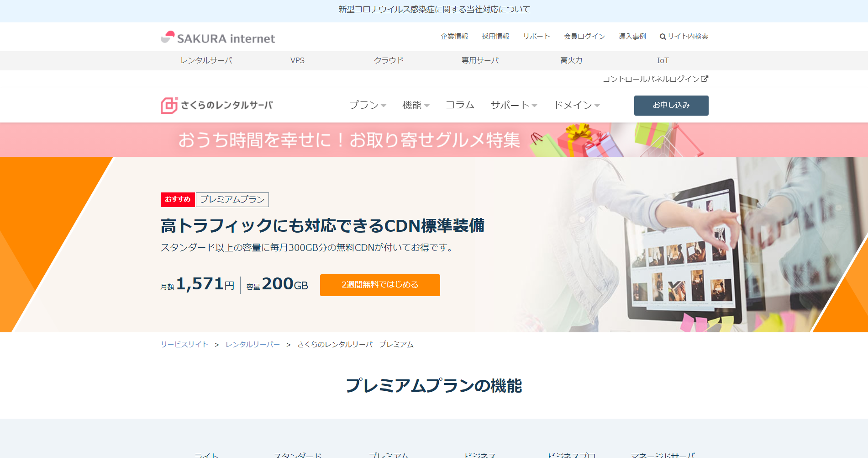Viewport: 868px width, 458px height.
Task: Expand the プラン dropdown menu
Action: click(x=368, y=105)
